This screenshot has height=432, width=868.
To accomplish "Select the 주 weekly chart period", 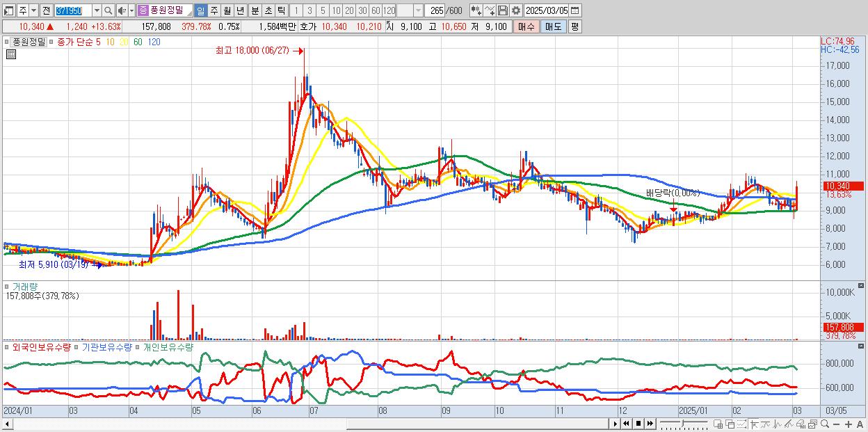I will [214, 10].
